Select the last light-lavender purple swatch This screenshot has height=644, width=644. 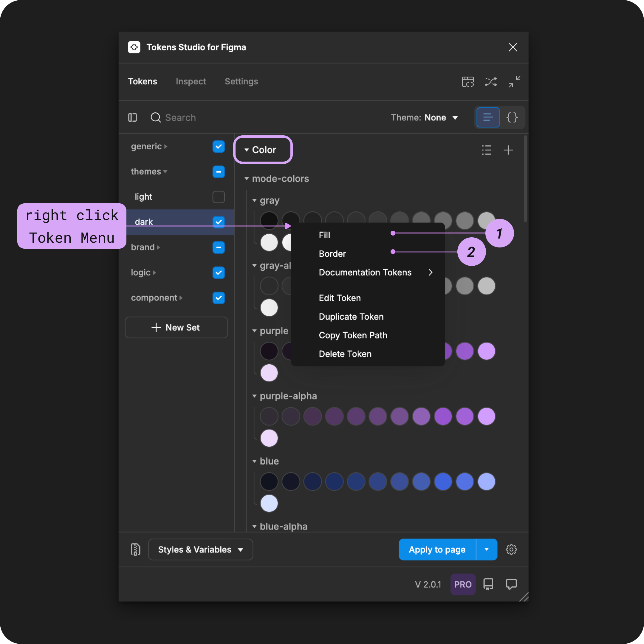click(x=269, y=373)
